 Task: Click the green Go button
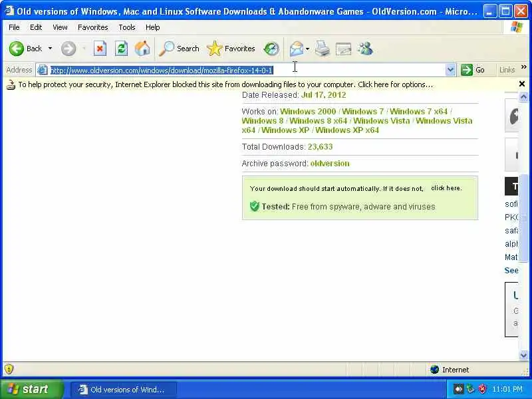click(x=473, y=70)
